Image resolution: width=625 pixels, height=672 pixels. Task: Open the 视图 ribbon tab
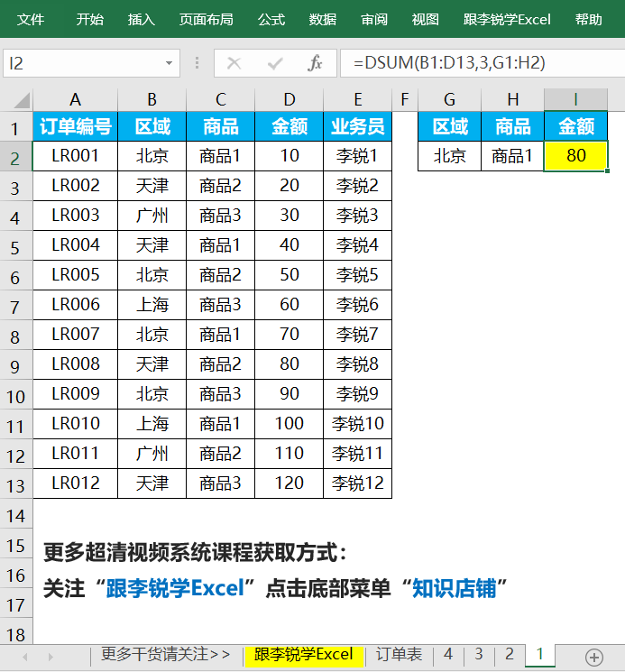[426, 19]
